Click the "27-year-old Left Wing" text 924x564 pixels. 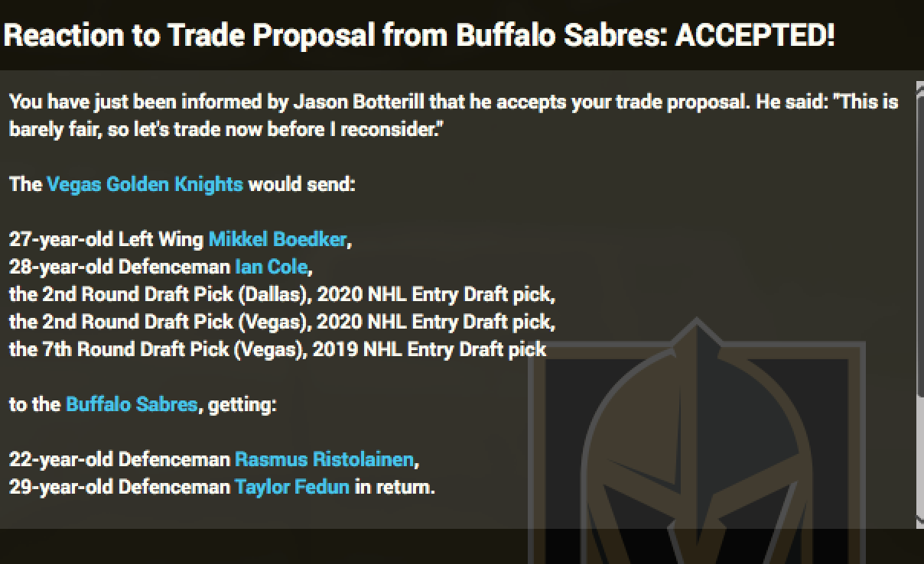[106, 239]
